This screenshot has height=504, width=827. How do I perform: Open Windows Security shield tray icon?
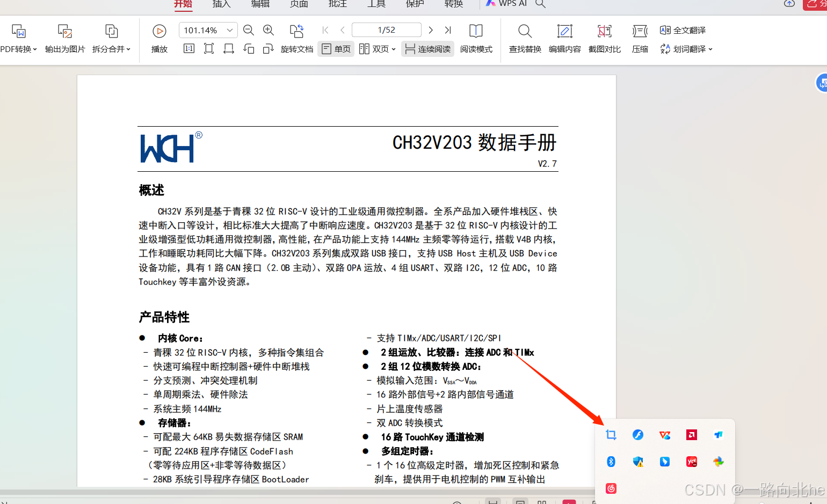point(638,462)
